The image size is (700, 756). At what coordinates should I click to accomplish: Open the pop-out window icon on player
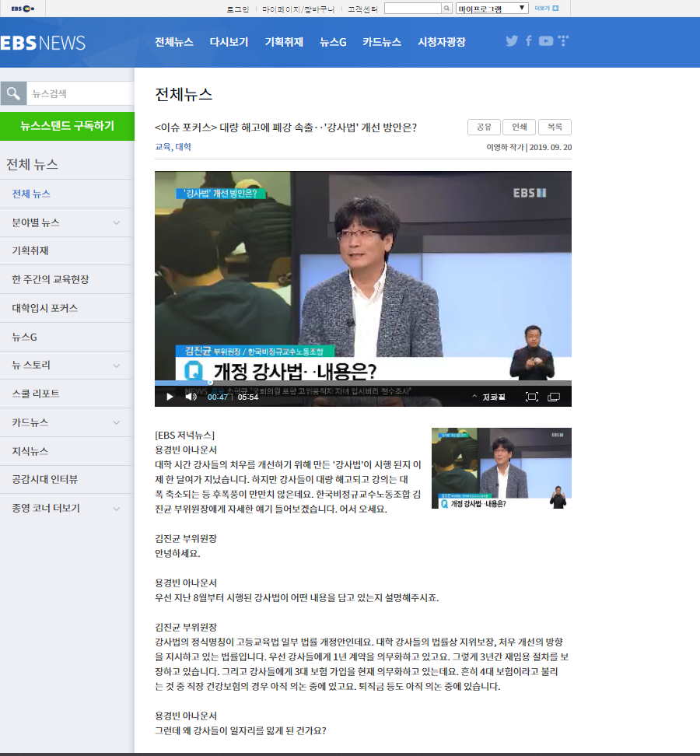tap(554, 397)
